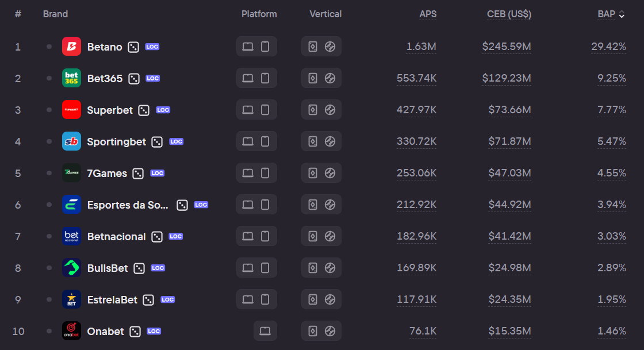Click the status dot next to Betano
Viewport: 644px width, 350px height.
tap(49, 47)
